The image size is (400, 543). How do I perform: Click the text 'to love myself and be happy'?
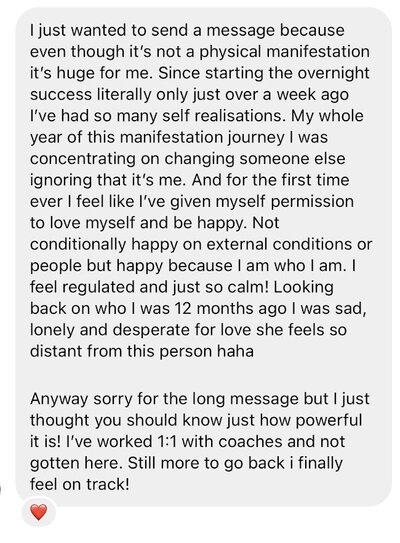(139, 223)
